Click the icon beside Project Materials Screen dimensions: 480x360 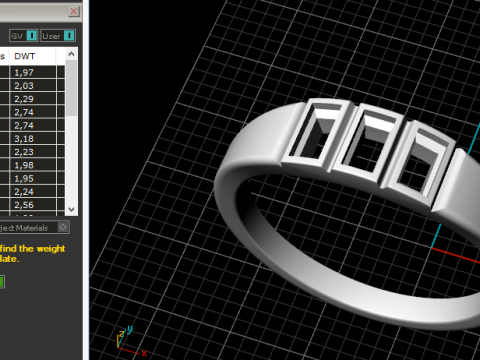[63, 227]
